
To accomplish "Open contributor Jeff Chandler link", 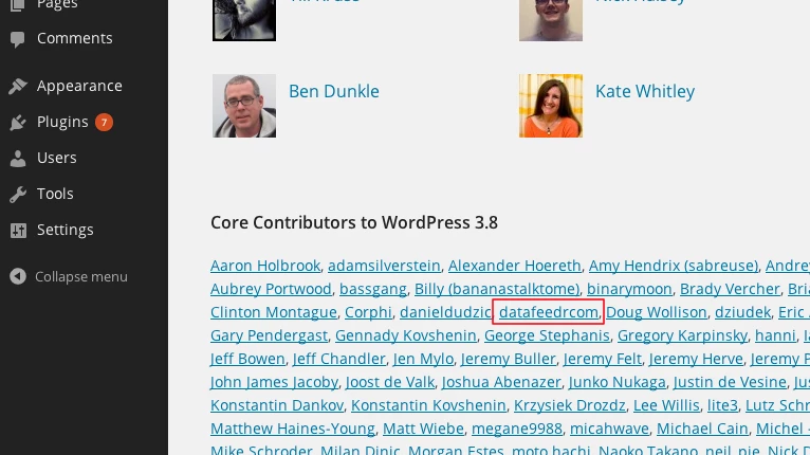I will point(339,358).
